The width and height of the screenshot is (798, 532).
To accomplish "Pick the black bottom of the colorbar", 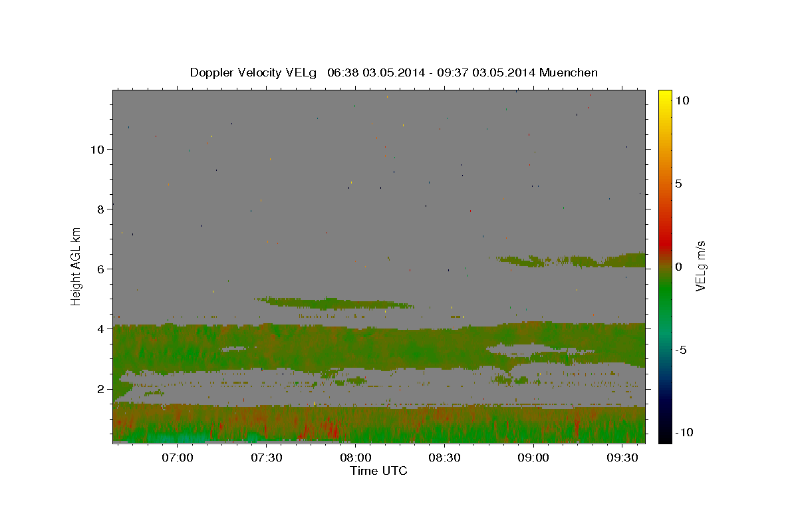I will click(665, 436).
